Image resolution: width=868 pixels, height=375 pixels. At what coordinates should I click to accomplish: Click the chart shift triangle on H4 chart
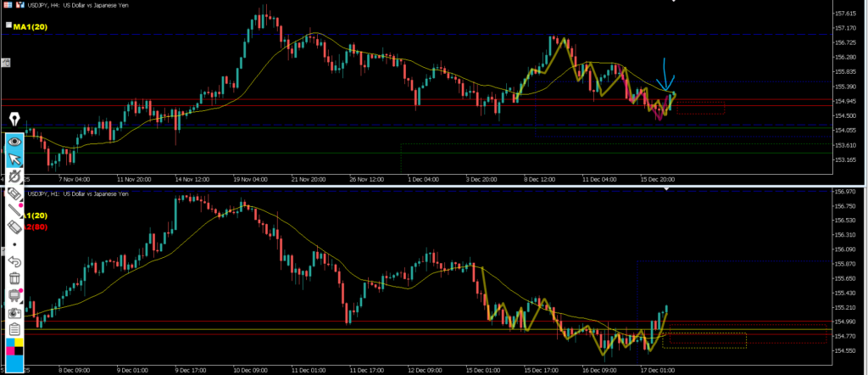(x=675, y=3)
